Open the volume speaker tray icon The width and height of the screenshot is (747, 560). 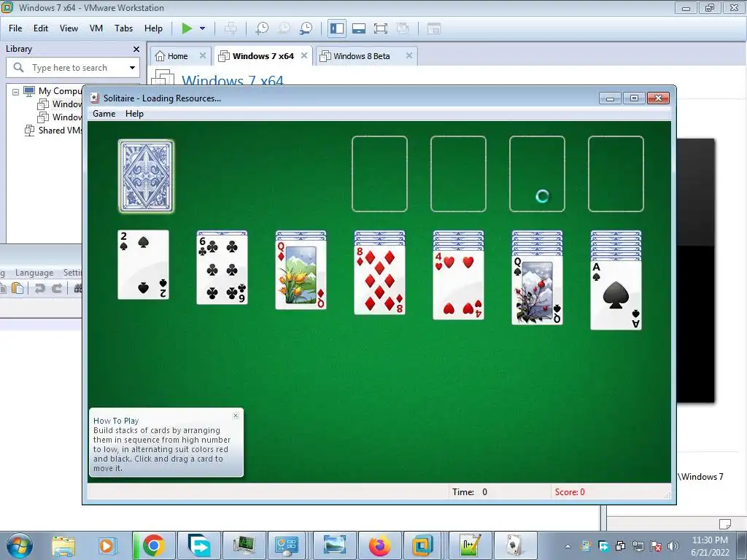tap(673, 546)
